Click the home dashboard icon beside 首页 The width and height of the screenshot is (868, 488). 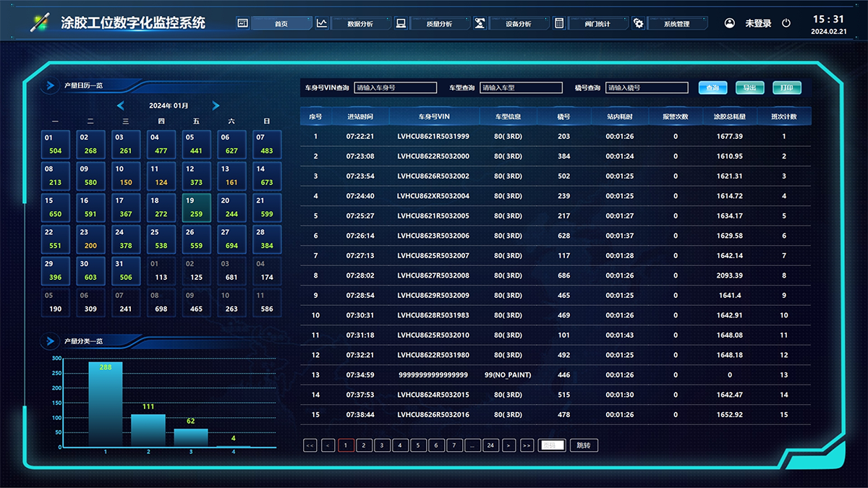tap(242, 23)
